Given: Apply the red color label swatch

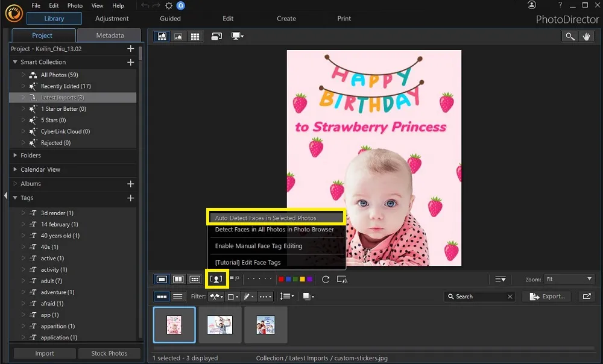Looking at the screenshot, I should coord(281,279).
